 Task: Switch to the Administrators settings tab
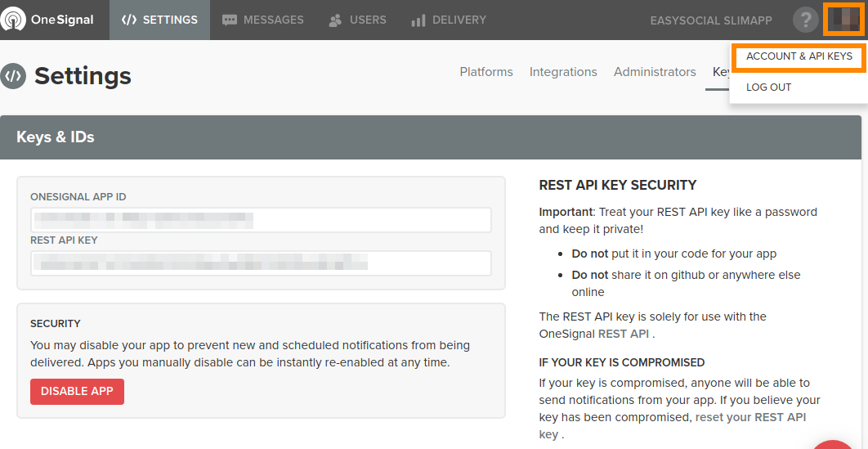pos(655,72)
